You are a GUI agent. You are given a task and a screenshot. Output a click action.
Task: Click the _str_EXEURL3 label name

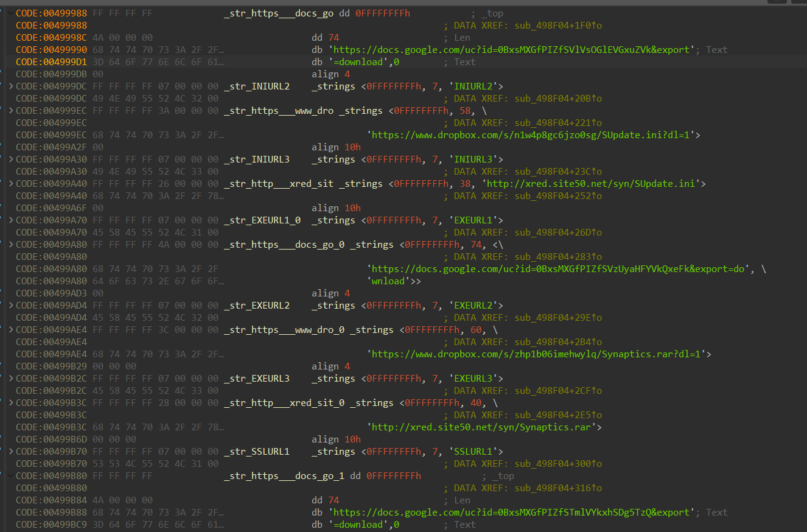point(256,378)
